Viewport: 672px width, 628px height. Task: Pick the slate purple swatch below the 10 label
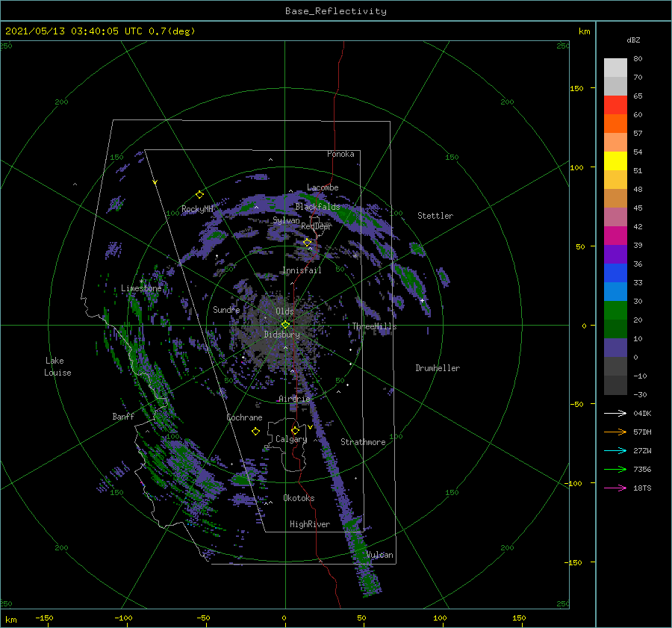(x=615, y=348)
